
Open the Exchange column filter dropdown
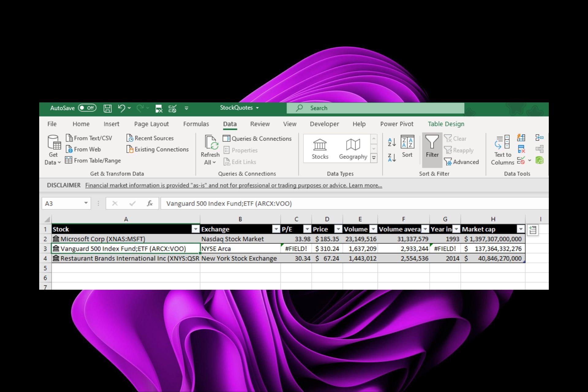coord(276,229)
